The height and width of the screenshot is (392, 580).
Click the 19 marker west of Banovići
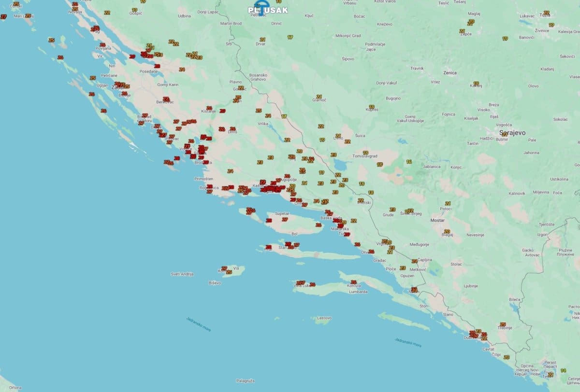click(505, 38)
